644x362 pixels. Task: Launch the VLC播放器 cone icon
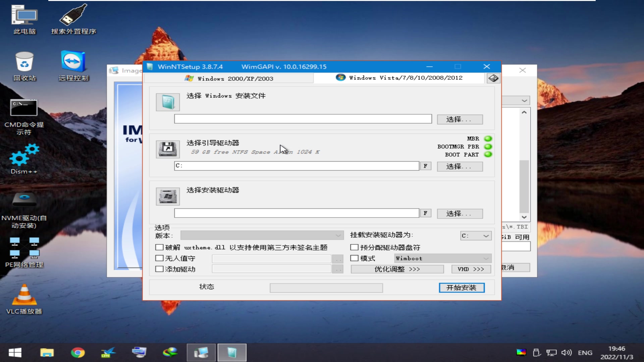coord(24,299)
